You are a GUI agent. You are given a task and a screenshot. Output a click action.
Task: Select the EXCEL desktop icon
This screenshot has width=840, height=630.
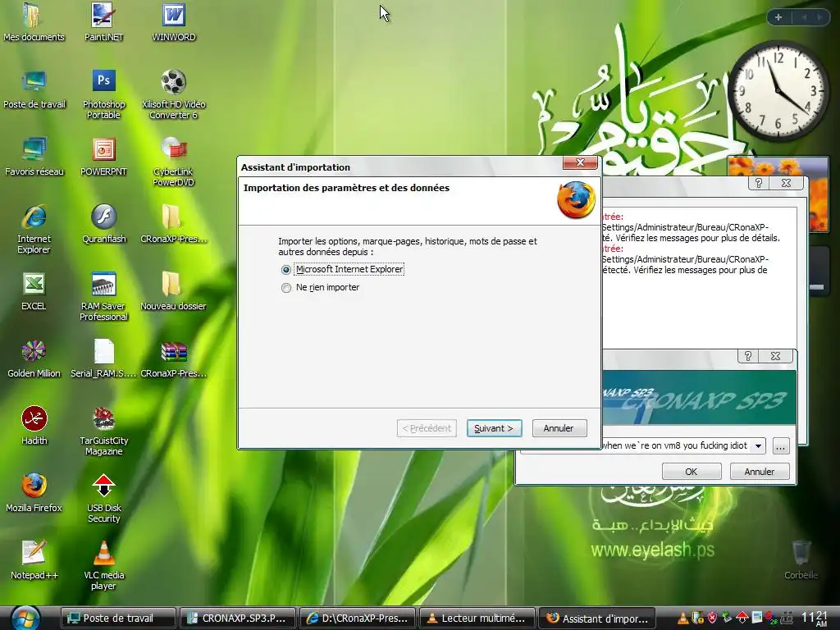(x=34, y=292)
